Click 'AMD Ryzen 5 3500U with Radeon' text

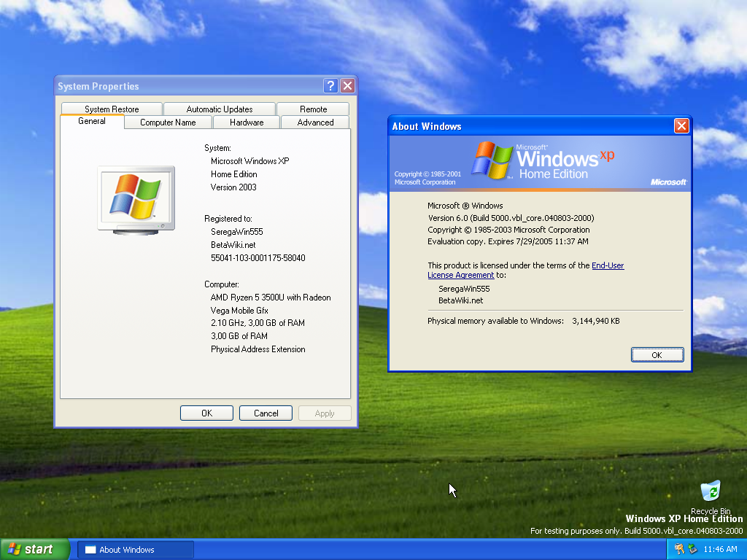pos(271,297)
